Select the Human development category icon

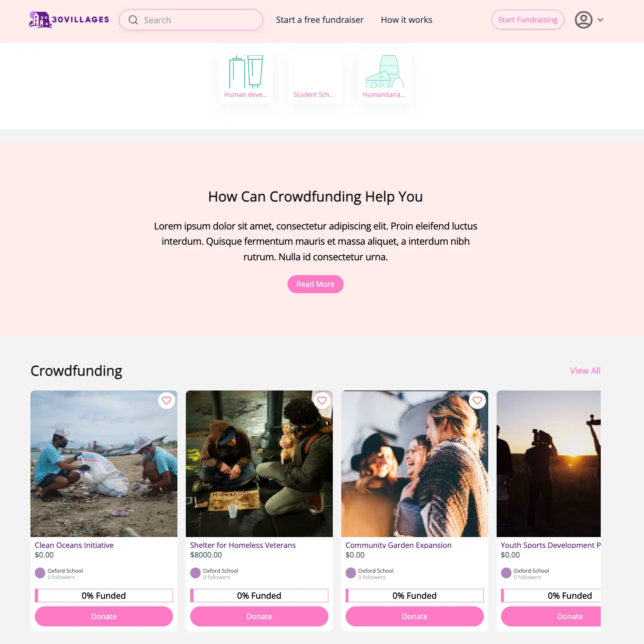pos(246,72)
